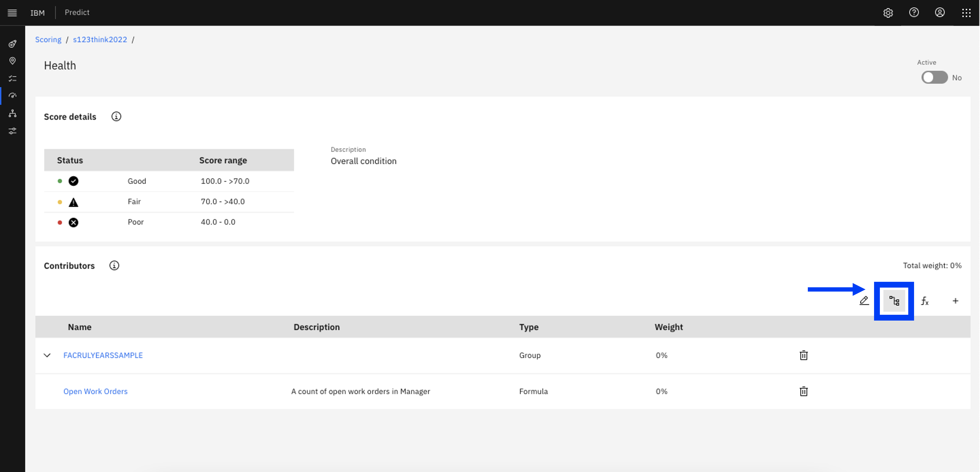Click the Status column header

click(x=70, y=161)
